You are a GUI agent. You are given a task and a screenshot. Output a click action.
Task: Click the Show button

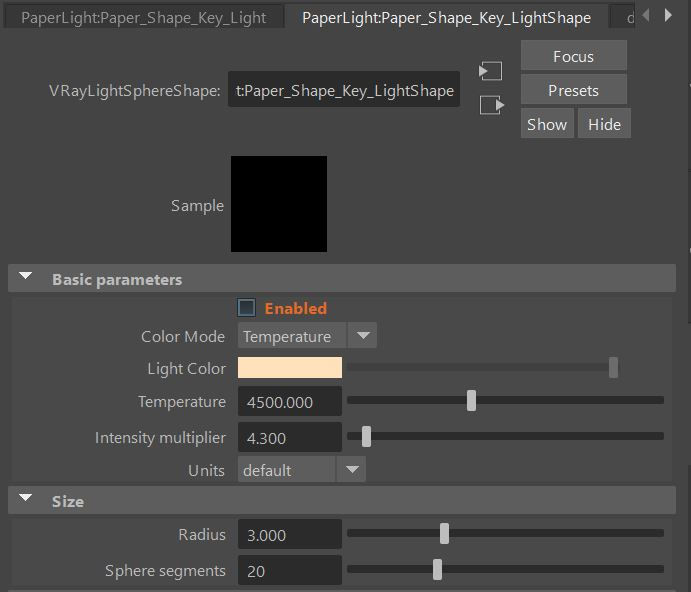547,124
